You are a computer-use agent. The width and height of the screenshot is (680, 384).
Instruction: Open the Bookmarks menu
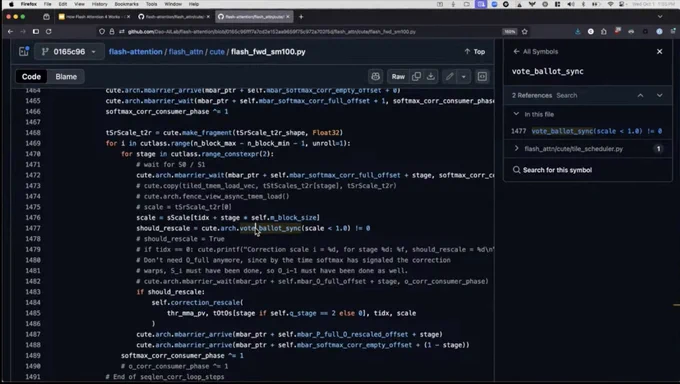click(126, 4)
